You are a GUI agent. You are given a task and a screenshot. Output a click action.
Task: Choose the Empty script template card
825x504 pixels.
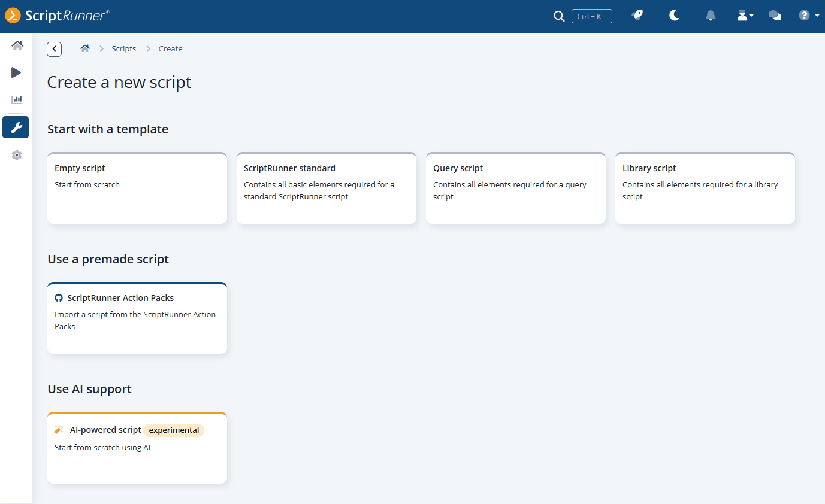(137, 188)
